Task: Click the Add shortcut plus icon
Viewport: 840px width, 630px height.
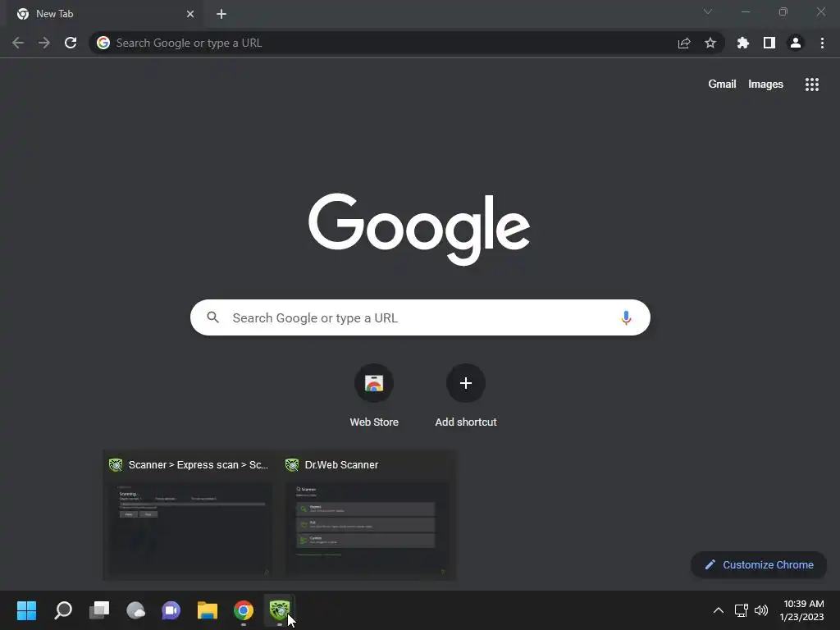Action: (x=466, y=383)
